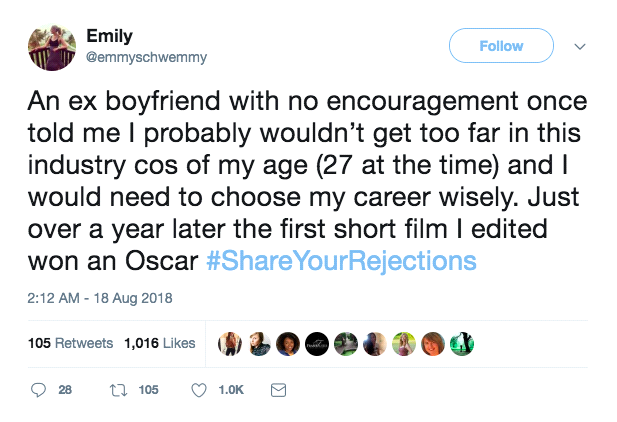Image resolution: width=617 pixels, height=422 pixels.
Task: Expand the tweet options chevron menu
Action: (580, 46)
